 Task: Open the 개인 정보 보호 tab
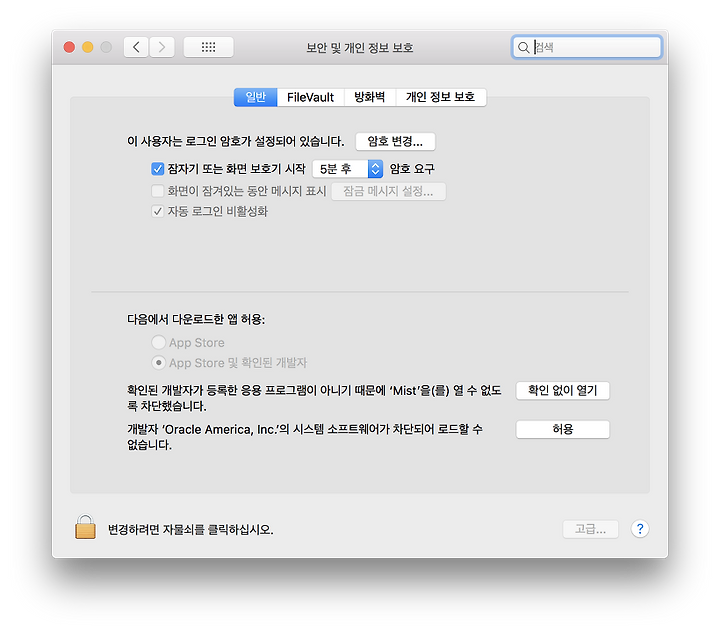(x=440, y=97)
